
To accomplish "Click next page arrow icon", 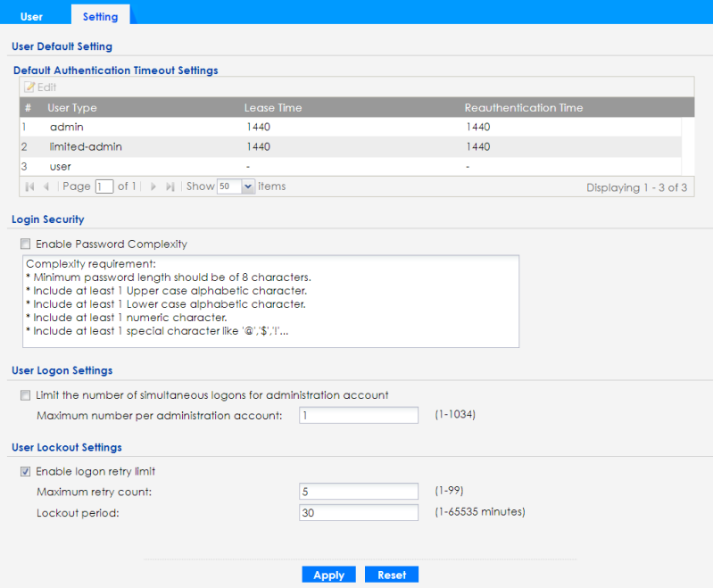I will 153,186.
